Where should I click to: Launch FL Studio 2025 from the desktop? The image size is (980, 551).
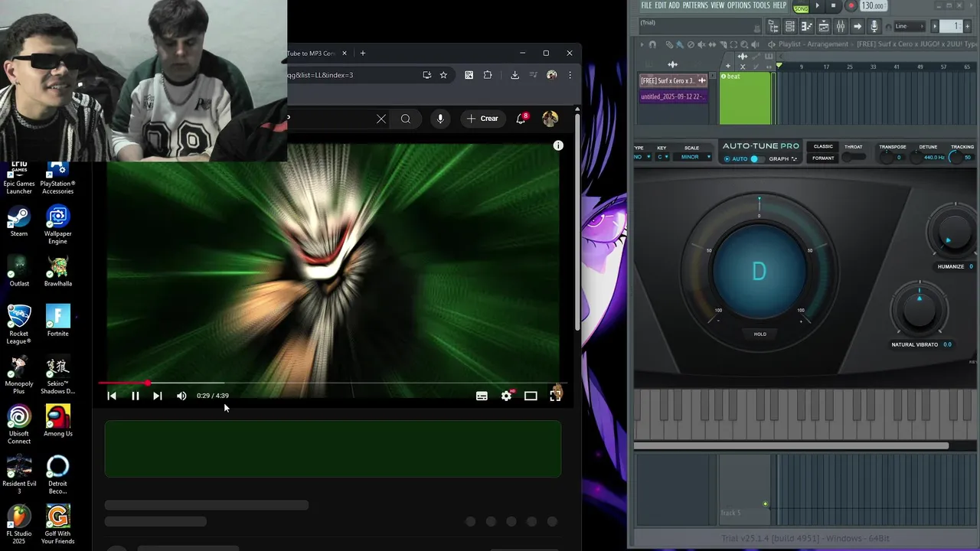(19, 524)
